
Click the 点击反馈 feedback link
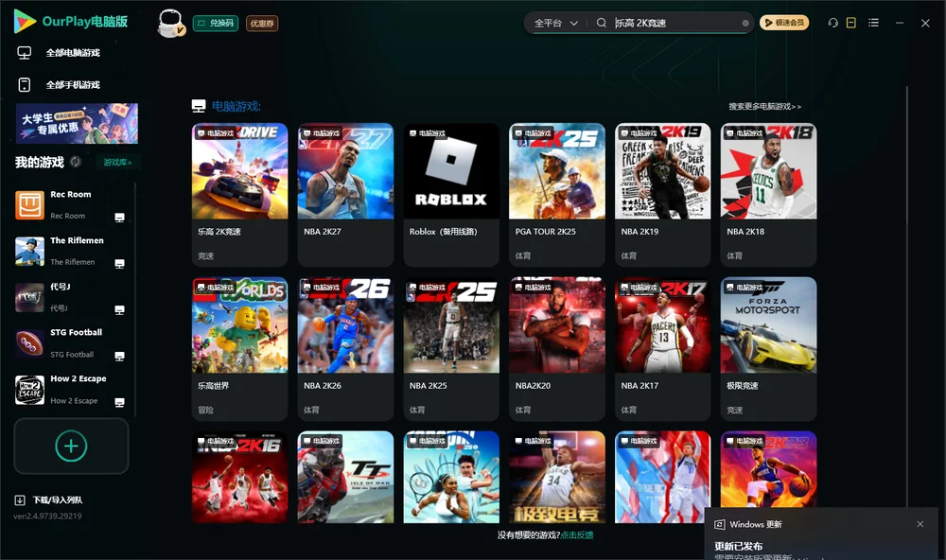pos(577,534)
